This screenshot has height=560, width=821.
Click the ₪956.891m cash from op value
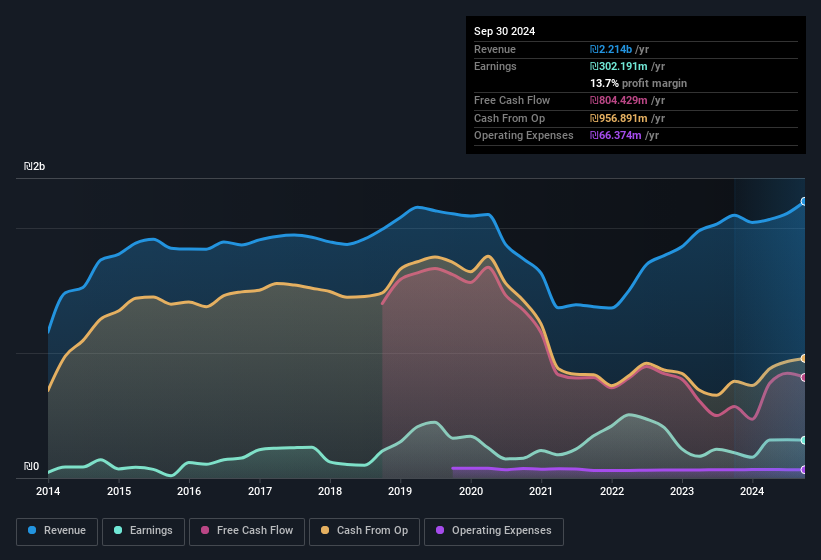[x=618, y=118]
